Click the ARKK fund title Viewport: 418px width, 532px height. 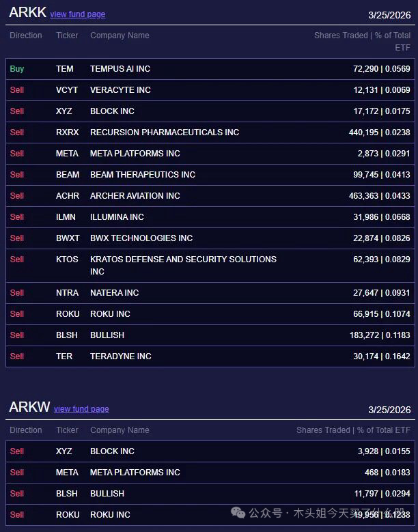click(x=27, y=13)
